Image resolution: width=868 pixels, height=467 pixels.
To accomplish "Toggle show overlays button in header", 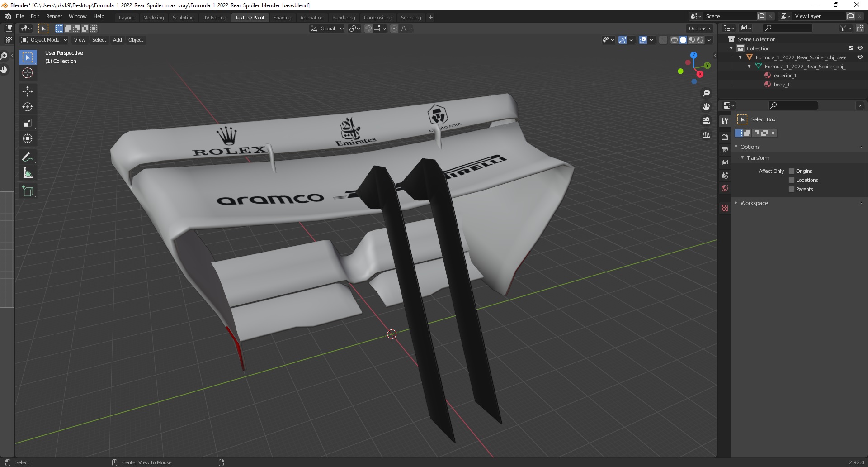I will tap(643, 40).
